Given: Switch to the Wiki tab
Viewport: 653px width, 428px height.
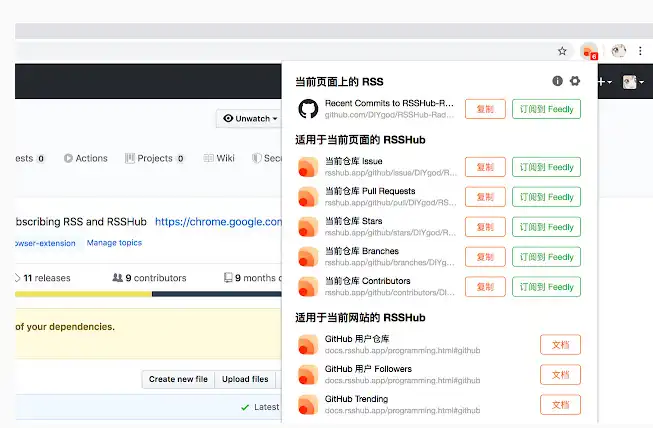Looking at the screenshot, I should (x=219, y=158).
